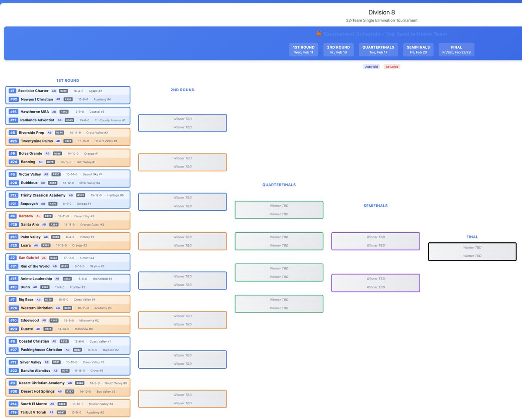
Task: Click the AB badge next to Excelsior Charter
Action: tap(54, 91)
